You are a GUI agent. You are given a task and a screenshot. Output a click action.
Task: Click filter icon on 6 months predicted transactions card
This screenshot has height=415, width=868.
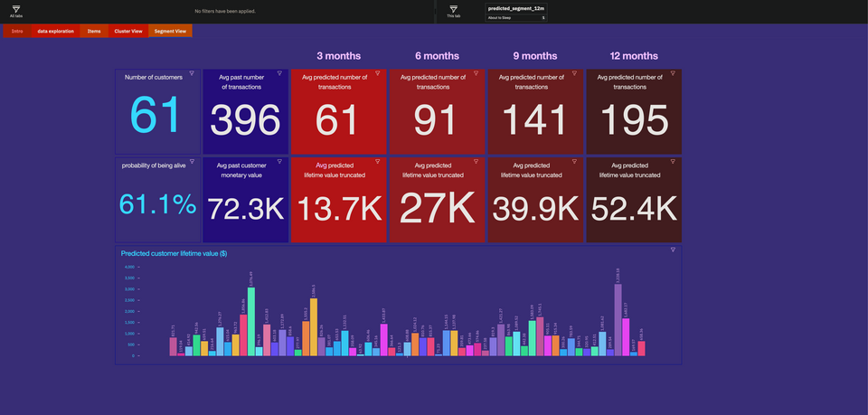[476, 73]
